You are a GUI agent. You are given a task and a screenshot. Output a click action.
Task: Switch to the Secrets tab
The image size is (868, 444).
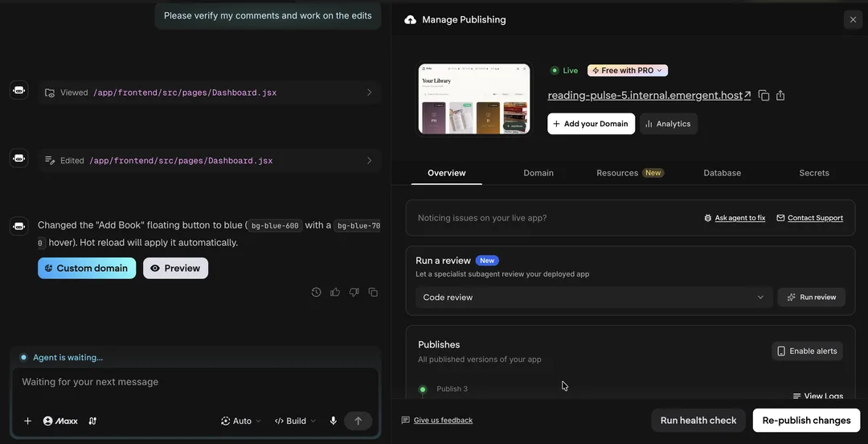[813, 173]
